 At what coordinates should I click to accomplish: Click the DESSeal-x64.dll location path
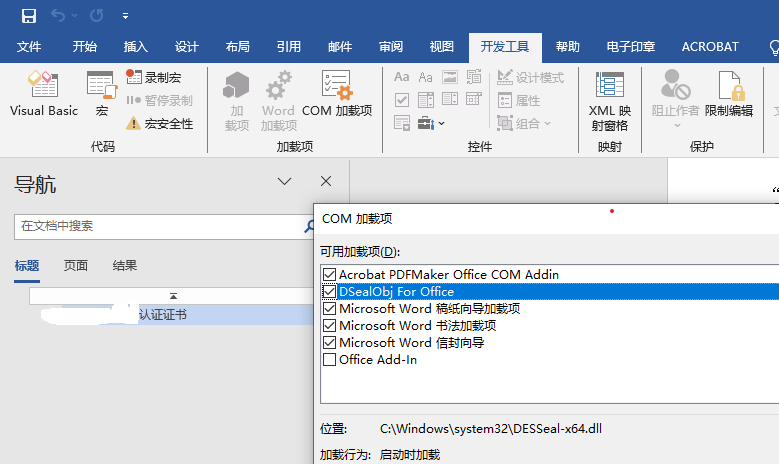490,429
